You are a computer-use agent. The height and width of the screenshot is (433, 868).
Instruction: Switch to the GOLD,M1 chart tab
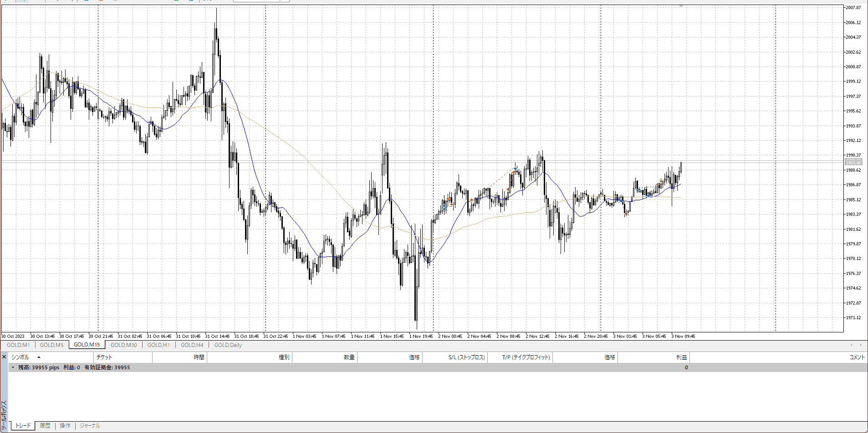point(18,345)
